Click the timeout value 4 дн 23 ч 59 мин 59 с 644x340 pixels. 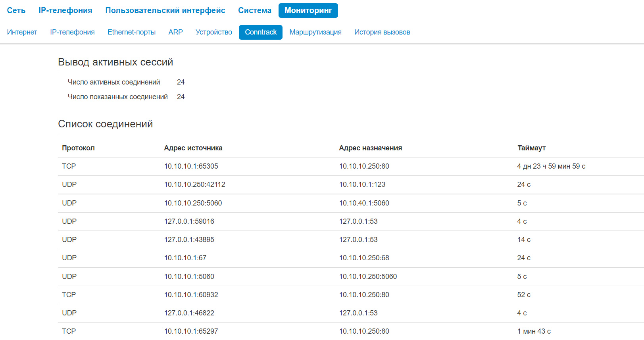click(551, 166)
